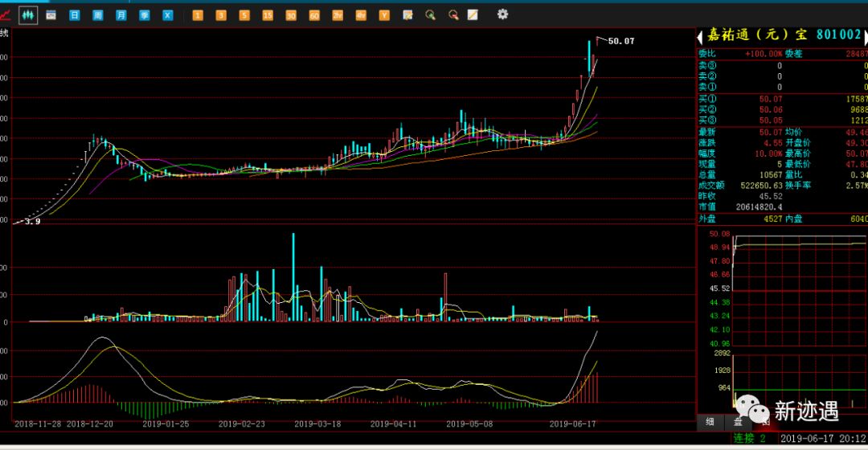The height and width of the screenshot is (450, 868).
Task: Click the 买③ bid price 50.05
Action: [x=771, y=120]
